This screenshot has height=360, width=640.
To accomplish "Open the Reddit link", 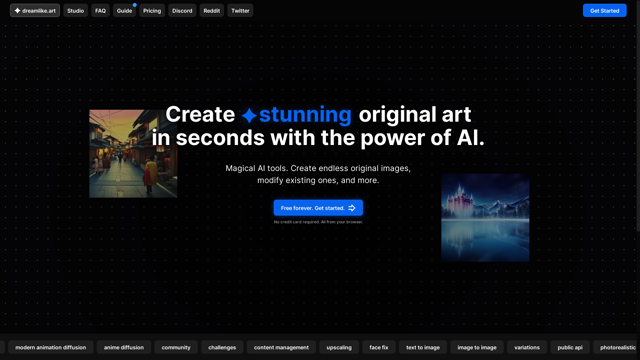I will click(x=212, y=11).
